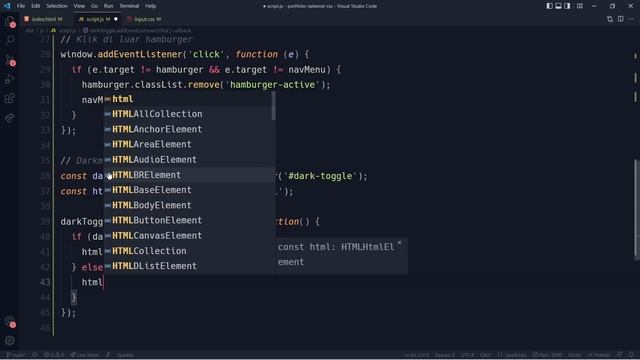Click line/column indicator in status bar
This screenshot has height=360, width=640.
416,355
